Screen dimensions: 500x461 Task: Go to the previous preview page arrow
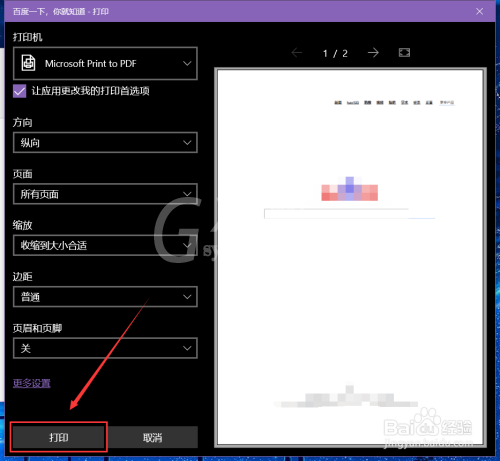[297, 53]
